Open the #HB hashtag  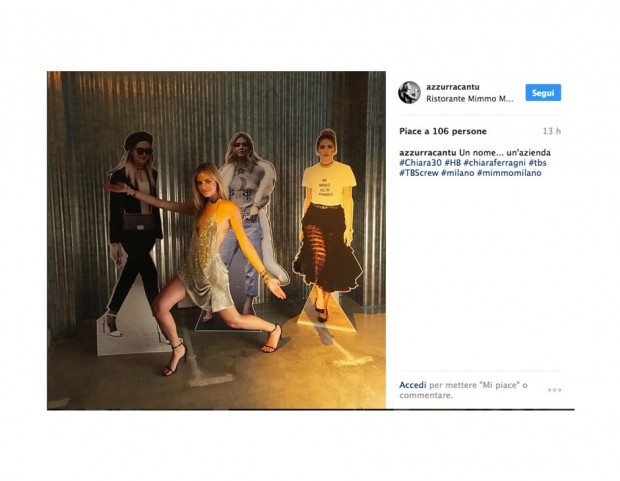pos(452,163)
